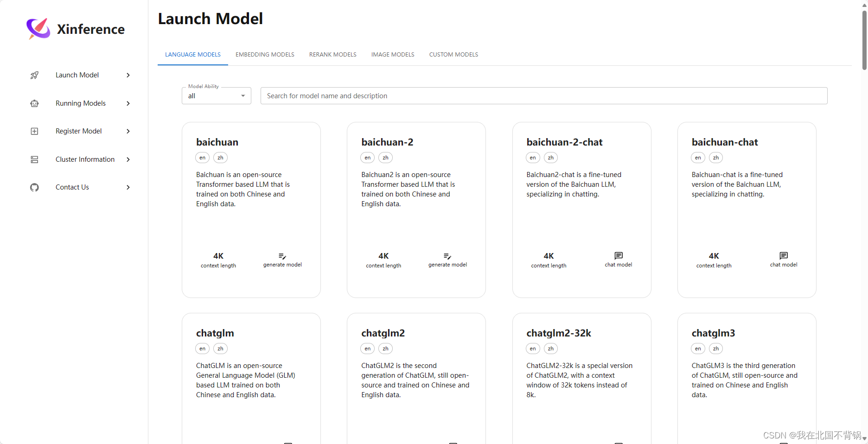Click the plus-box icon beside Register Model
The height and width of the screenshot is (444, 868).
34,131
